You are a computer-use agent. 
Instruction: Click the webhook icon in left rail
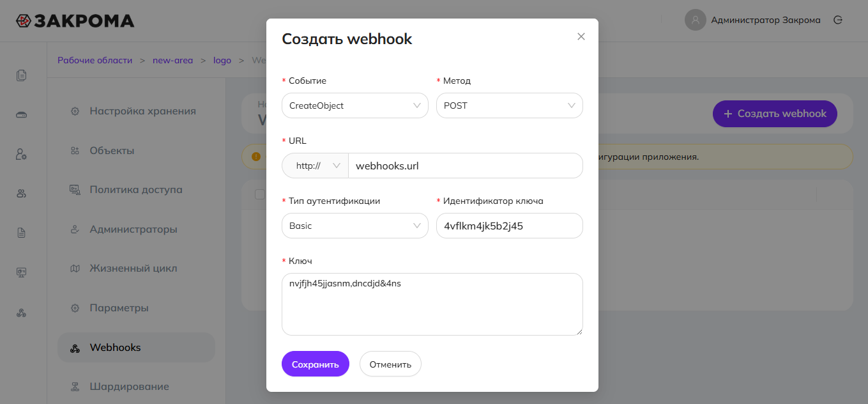click(22, 313)
